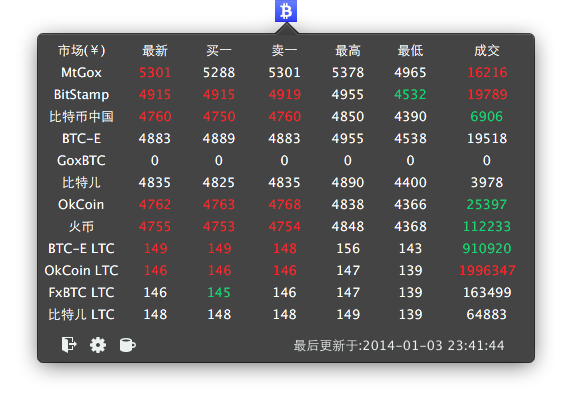Click the 比特币中国 market name
Image resolution: width=572 pixels, height=404 pixels.
(81, 116)
